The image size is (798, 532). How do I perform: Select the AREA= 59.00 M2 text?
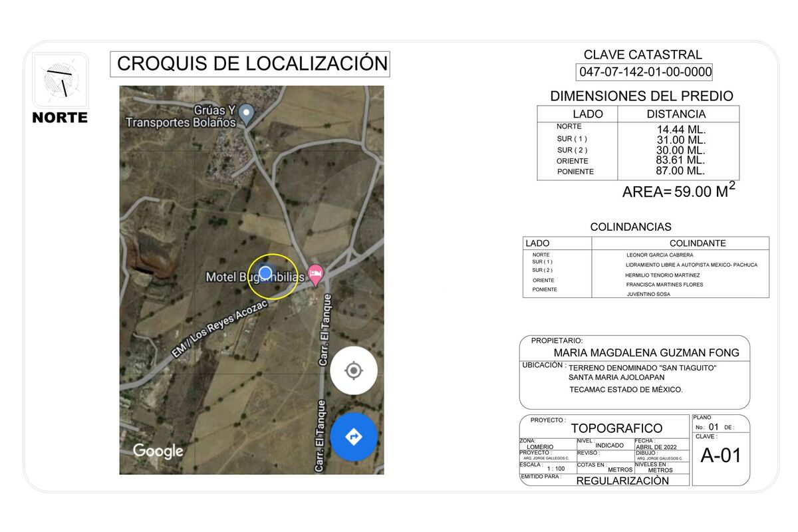(x=678, y=192)
